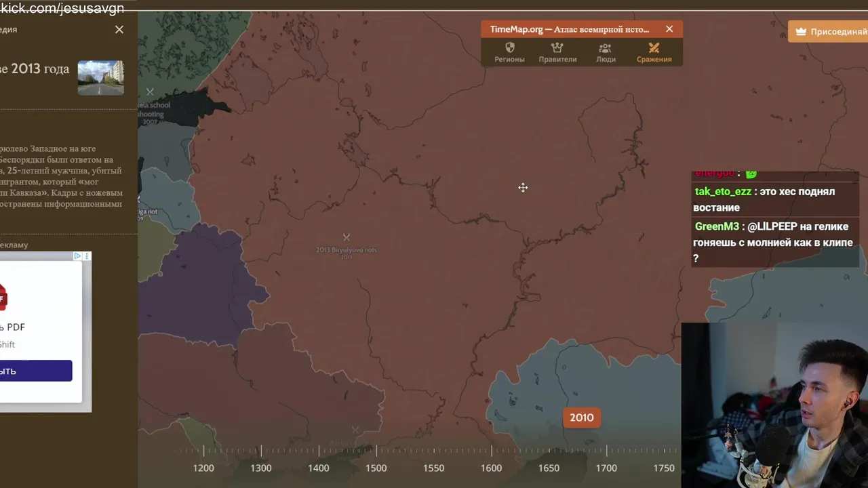Jump to year 1700 on timeline
The width and height of the screenshot is (868, 488).
pos(607,468)
